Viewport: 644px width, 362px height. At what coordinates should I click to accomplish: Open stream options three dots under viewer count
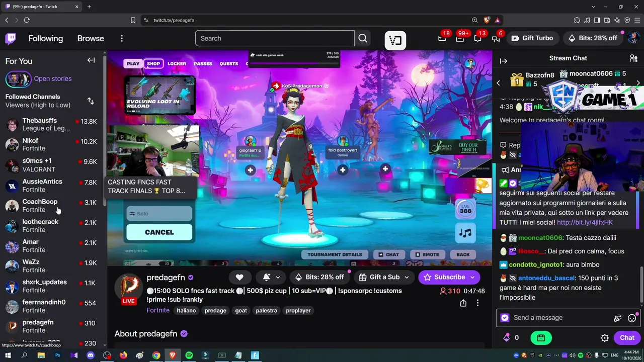coord(477,303)
